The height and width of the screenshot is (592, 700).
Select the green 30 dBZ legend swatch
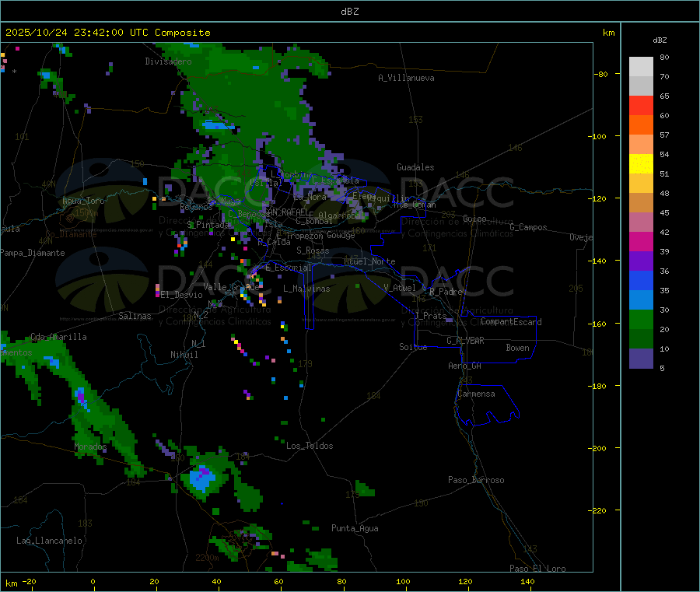(x=641, y=319)
